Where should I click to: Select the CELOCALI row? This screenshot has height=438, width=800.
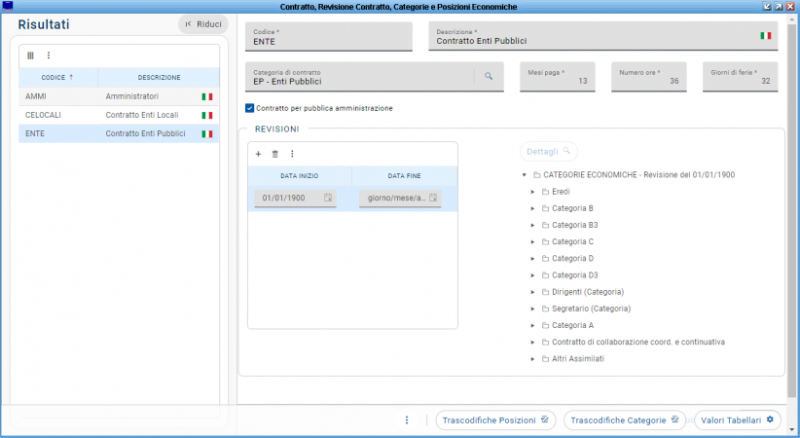coord(119,115)
